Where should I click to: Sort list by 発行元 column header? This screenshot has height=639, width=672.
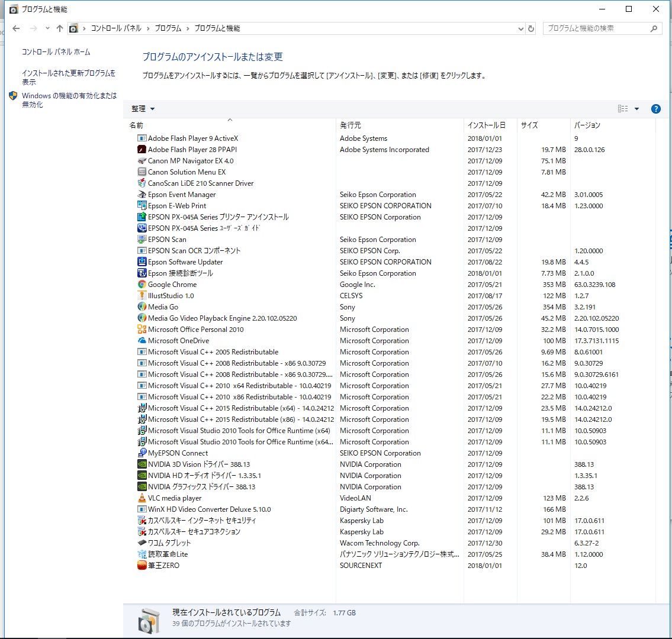(x=351, y=125)
